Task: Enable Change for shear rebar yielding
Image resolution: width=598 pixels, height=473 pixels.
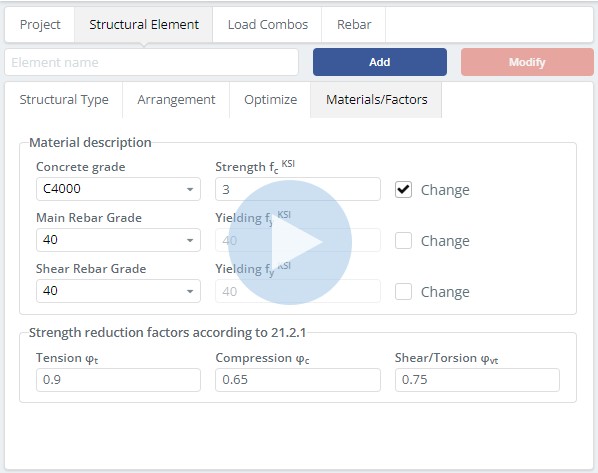Action: (x=403, y=292)
